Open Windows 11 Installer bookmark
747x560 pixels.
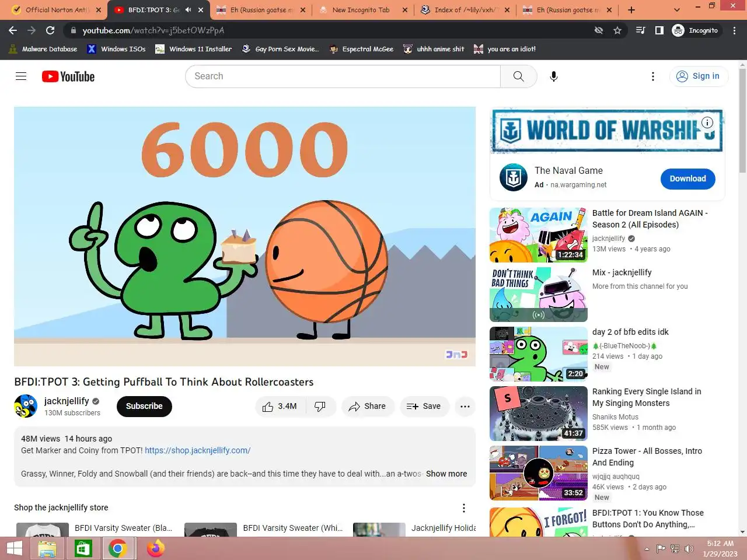194,49
